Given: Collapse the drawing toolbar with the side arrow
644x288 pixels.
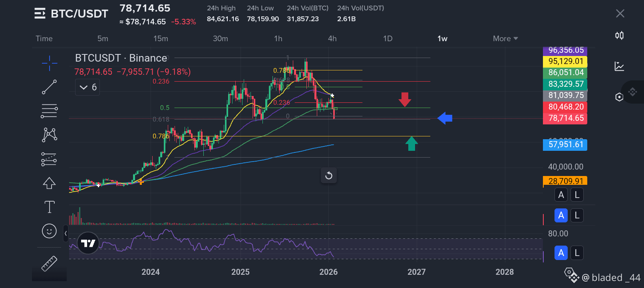Looking at the screenshot, I should tap(66, 233).
